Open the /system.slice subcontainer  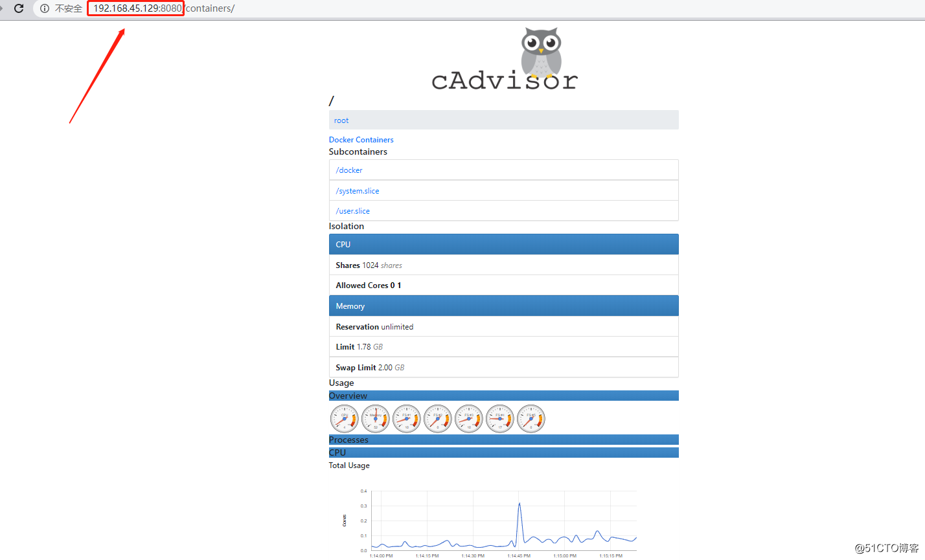point(358,191)
